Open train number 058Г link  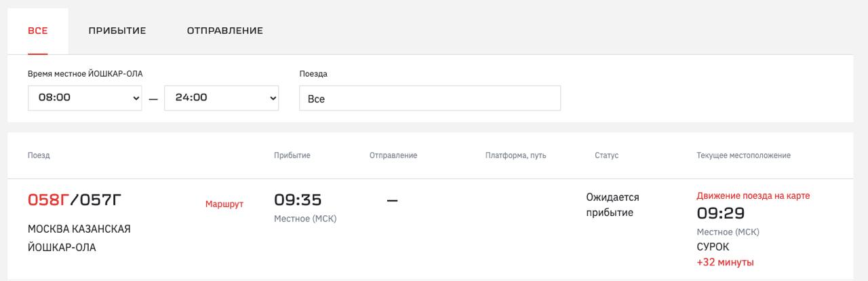pyautogui.click(x=48, y=200)
